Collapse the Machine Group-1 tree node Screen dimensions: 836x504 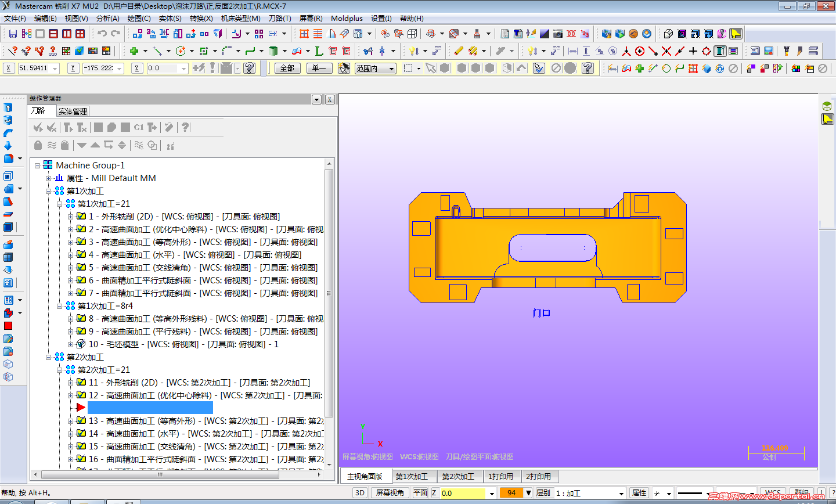[x=38, y=165]
